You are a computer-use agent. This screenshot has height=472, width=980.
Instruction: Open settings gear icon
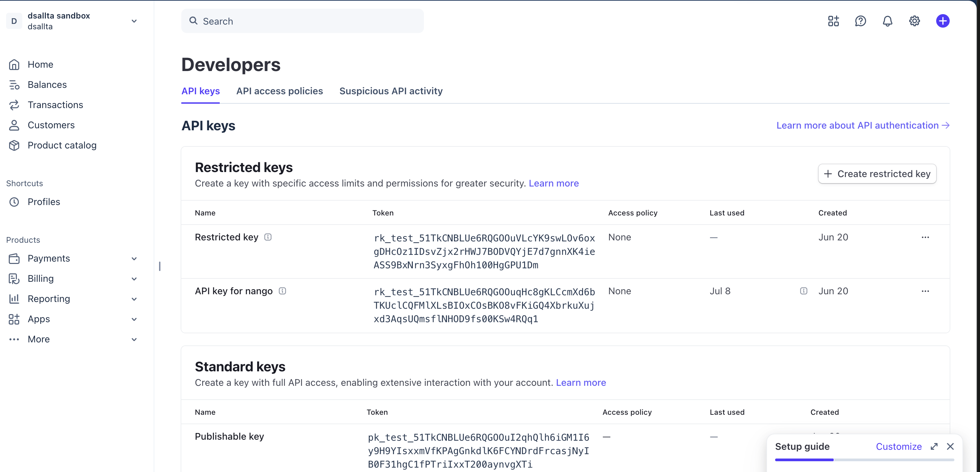[x=914, y=21]
